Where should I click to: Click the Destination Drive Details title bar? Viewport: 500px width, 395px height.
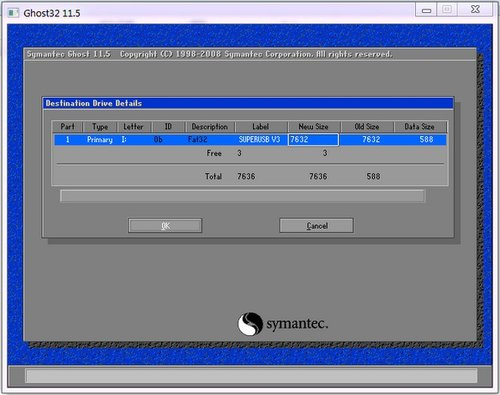[x=248, y=103]
